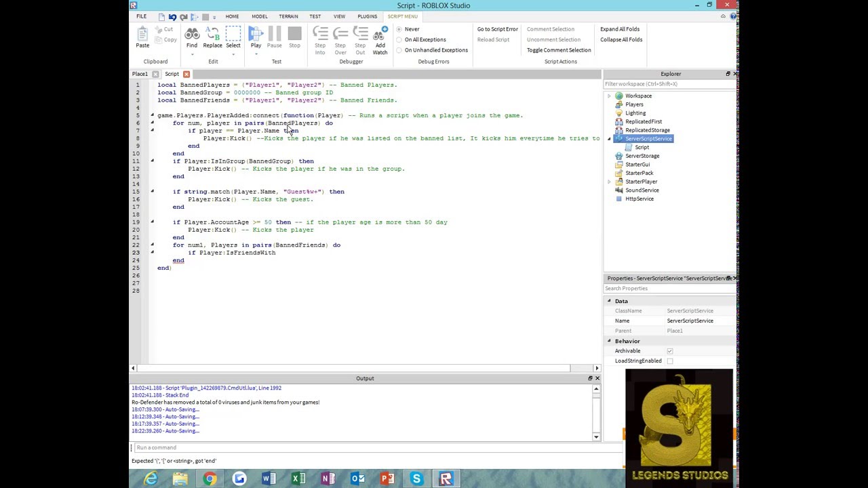
Task: Close the Script document tab
Action: [x=186, y=74]
